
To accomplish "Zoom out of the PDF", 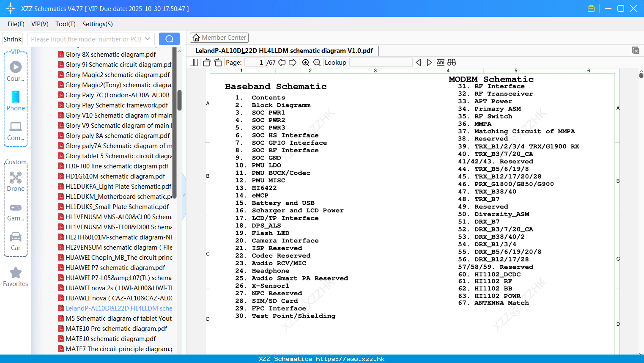I will point(317,63).
